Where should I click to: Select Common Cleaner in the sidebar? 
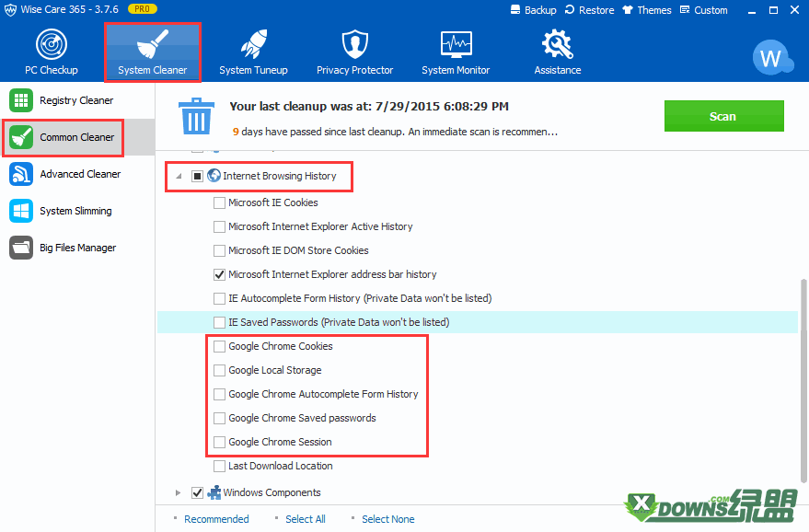77,137
